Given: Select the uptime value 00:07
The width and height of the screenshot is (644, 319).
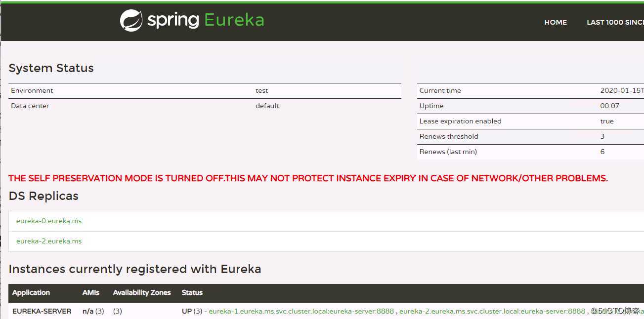Looking at the screenshot, I should tap(610, 106).
